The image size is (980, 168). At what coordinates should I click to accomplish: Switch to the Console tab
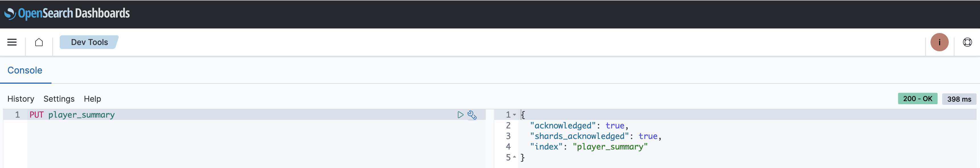25,70
